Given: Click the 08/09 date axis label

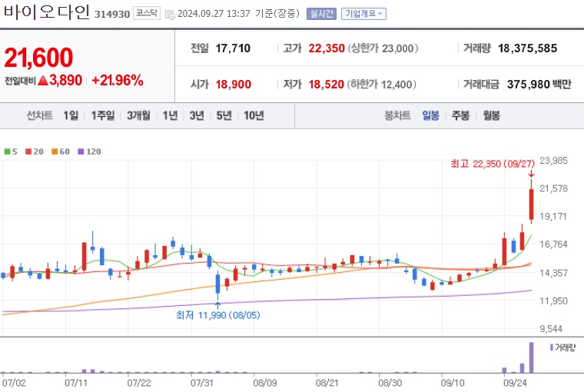Looking at the screenshot, I should coord(265,383).
